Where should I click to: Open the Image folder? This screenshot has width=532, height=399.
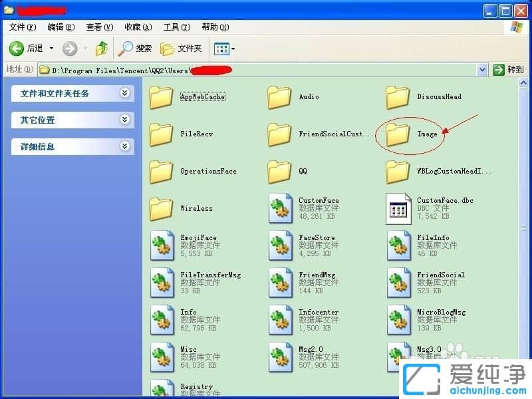coord(398,133)
